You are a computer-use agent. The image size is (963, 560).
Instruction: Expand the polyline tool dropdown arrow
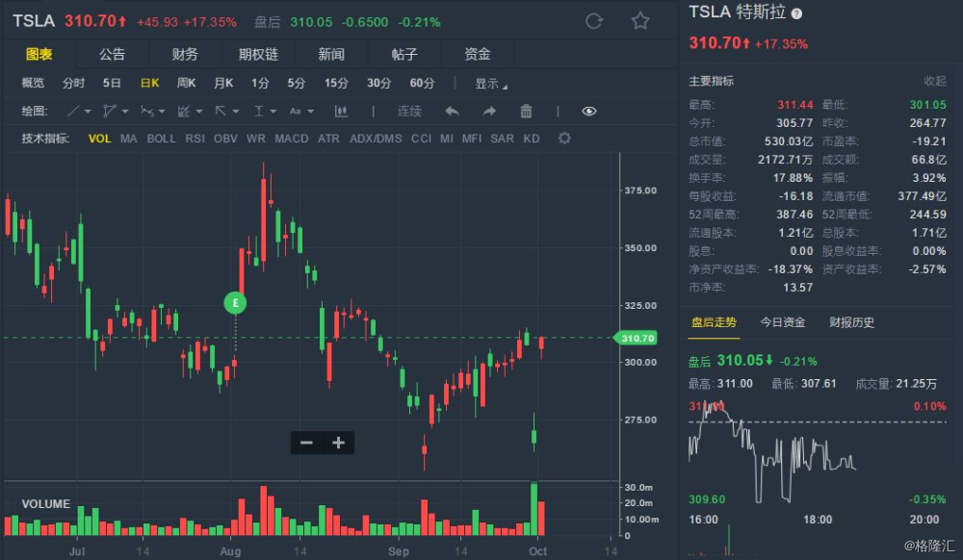(x=125, y=112)
